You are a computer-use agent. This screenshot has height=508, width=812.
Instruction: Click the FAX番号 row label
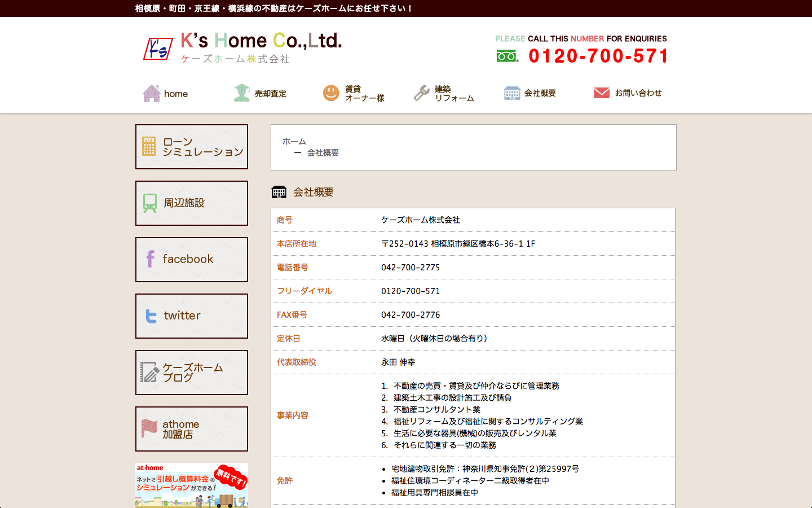(x=292, y=315)
